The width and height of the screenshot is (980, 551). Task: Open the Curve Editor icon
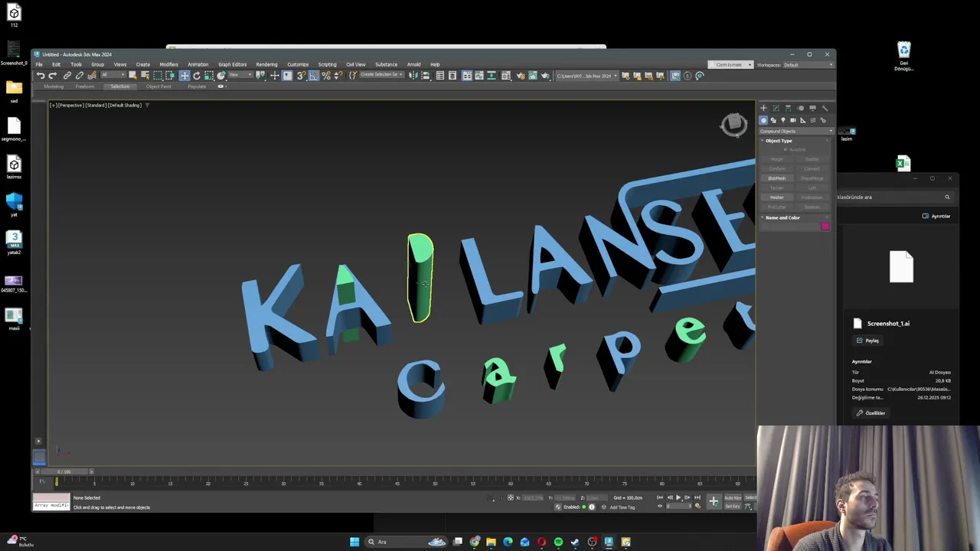tap(479, 75)
